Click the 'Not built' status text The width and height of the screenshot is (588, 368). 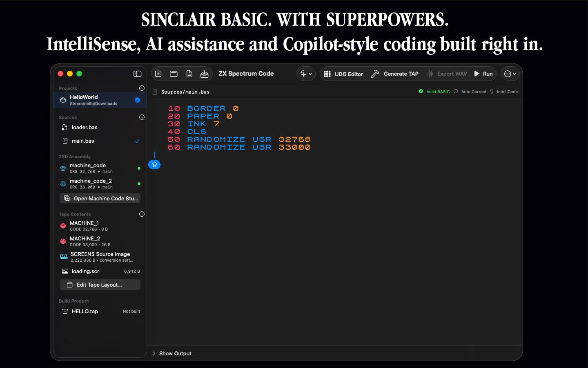(x=131, y=311)
